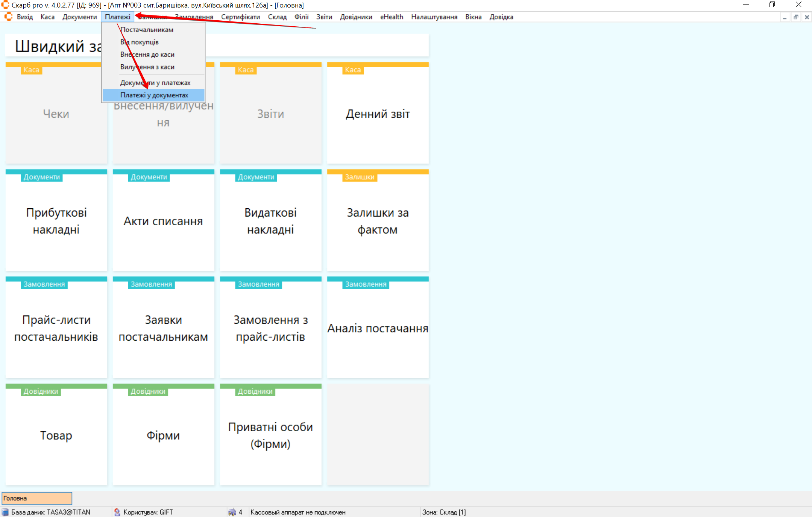
Task: Click the cash register icon in status bar
Action: click(232, 512)
